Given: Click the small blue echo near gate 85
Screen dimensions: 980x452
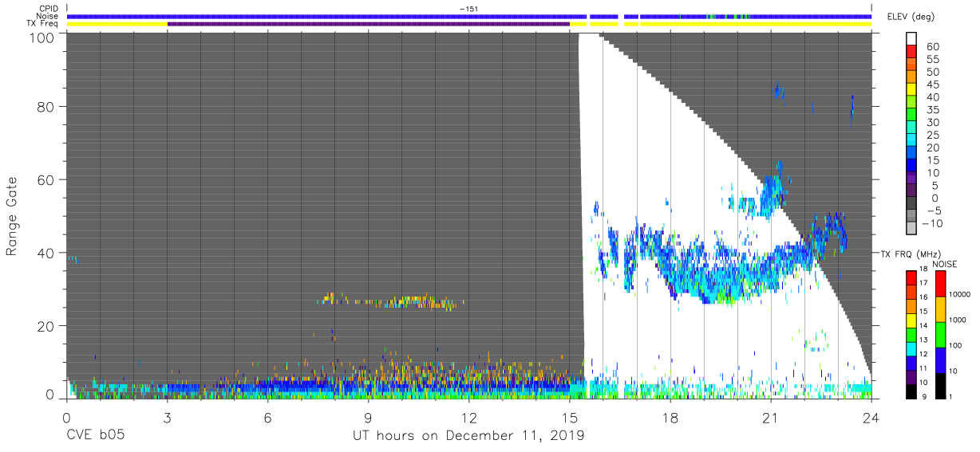Looking at the screenshot, I should (x=780, y=91).
